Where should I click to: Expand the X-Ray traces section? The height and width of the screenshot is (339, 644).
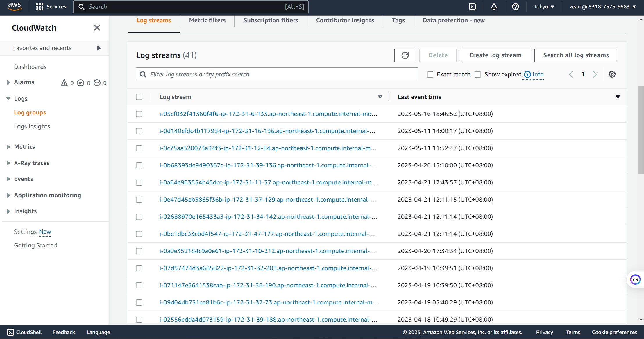click(8, 163)
